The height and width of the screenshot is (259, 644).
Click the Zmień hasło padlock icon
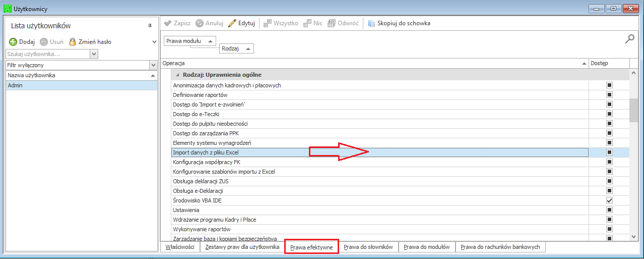tap(73, 42)
